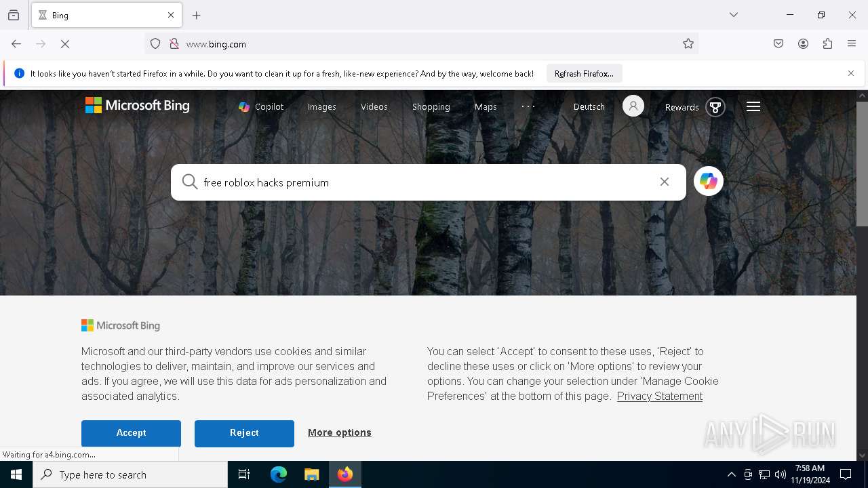This screenshot has height=488, width=868.
Task: Open the Windows Start menu
Action: click(x=16, y=474)
